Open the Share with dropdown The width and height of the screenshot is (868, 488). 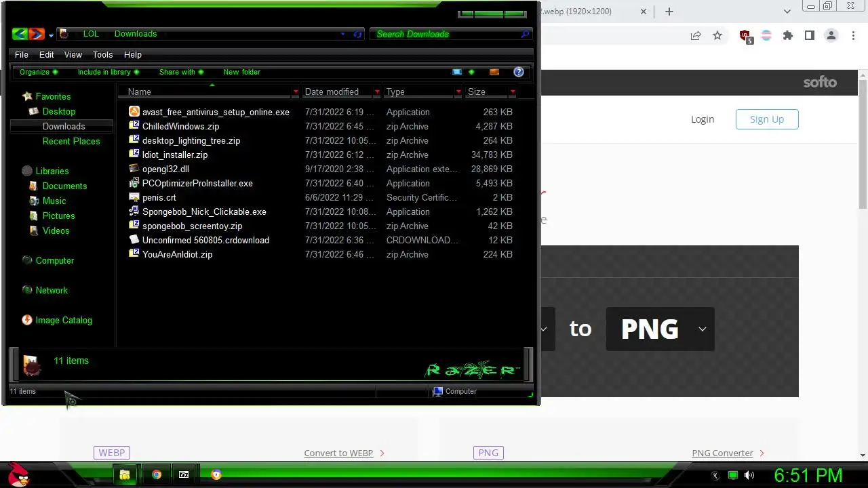coord(181,72)
